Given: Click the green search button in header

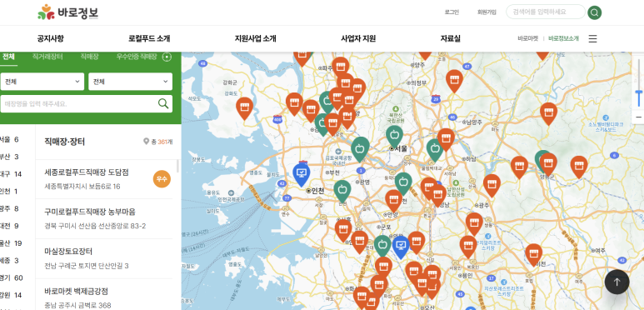Looking at the screenshot, I should pyautogui.click(x=594, y=12).
